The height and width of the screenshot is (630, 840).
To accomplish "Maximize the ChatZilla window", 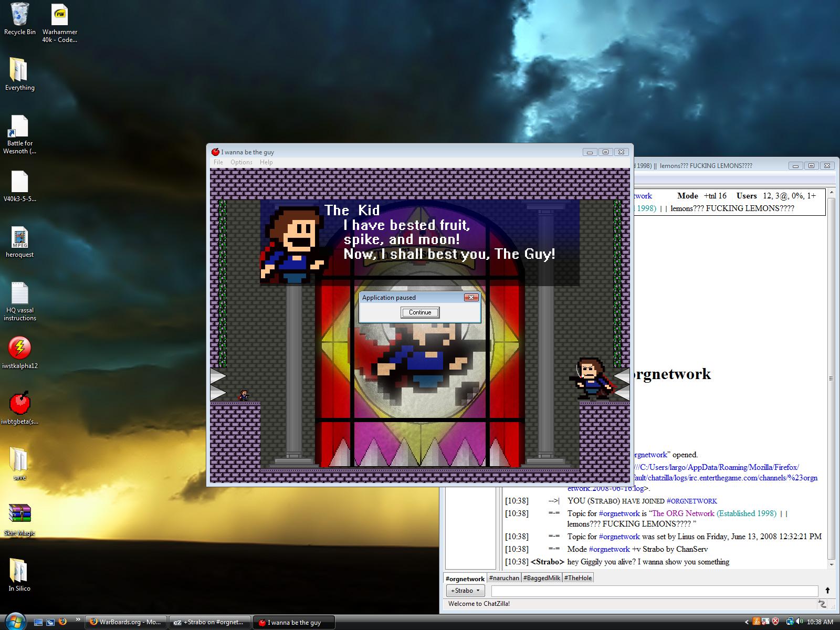I will pos(811,165).
